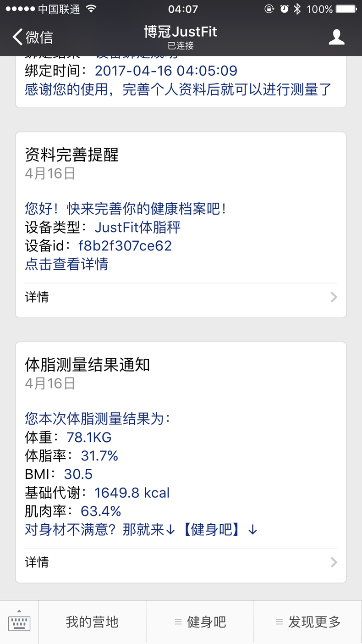Tap the 对身材不满意 健身吧 promo link
The width and height of the screenshot is (362, 644).
[141, 530]
